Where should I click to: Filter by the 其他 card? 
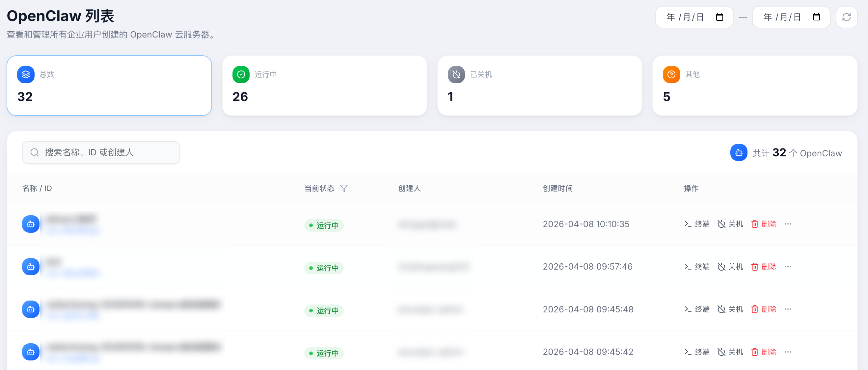[755, 86]
